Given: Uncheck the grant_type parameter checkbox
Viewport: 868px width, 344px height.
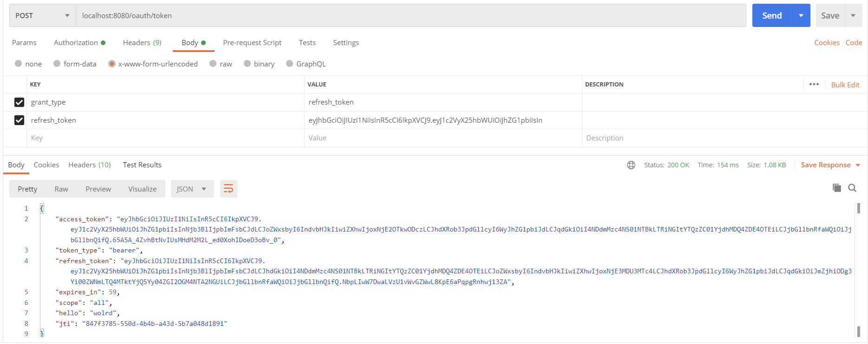Looking at the screenshot, I should tap(19, 102).
